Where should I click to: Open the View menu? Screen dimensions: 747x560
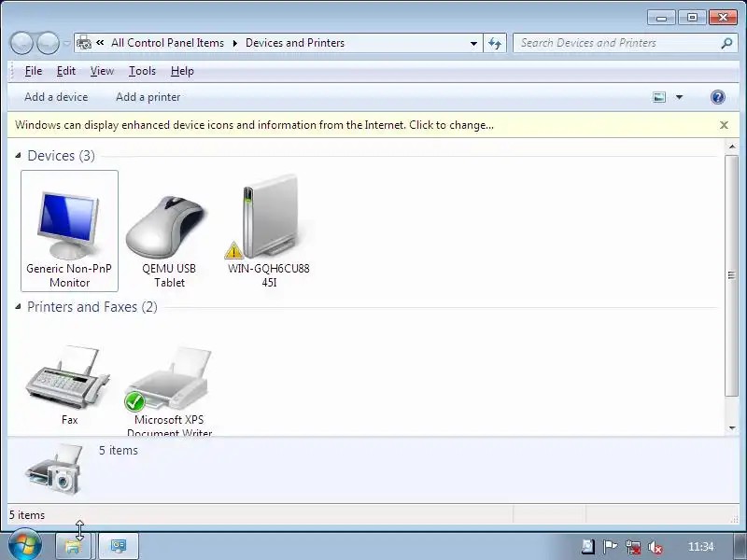(102, 71)
